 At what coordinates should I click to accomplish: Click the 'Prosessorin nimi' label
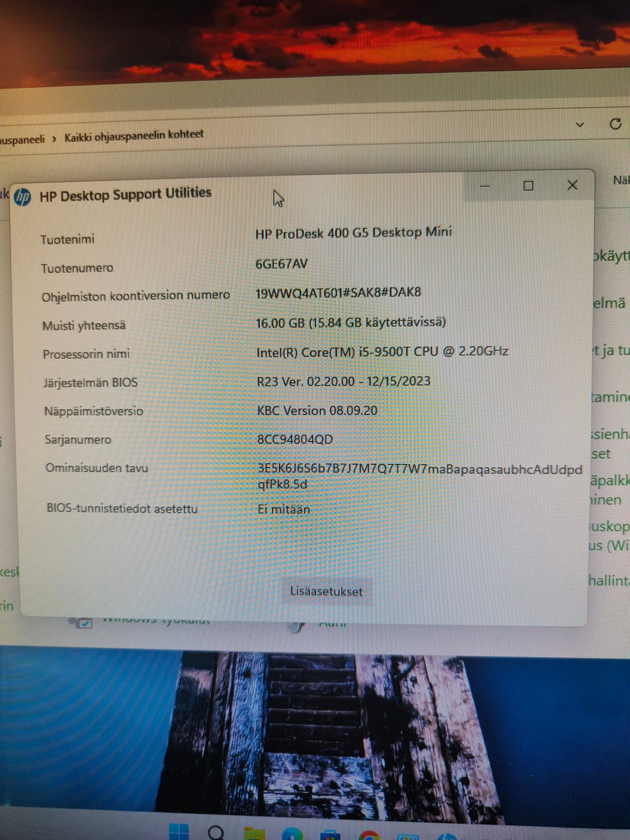click(x=87, y=354)
